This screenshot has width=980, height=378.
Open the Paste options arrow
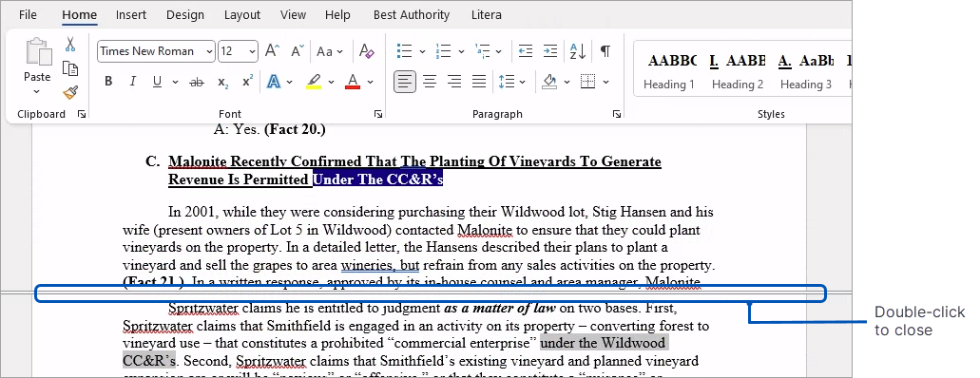click(x=36, y=92)
